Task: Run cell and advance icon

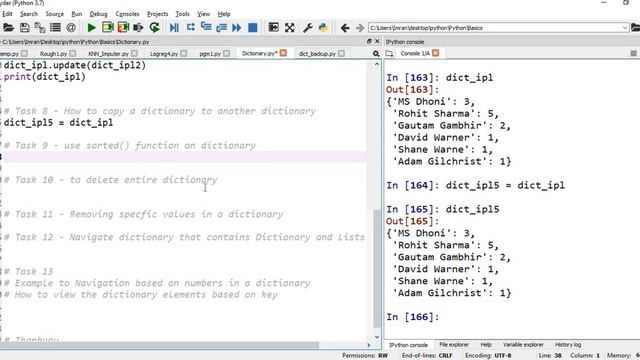Action: [x=123, y=28]
